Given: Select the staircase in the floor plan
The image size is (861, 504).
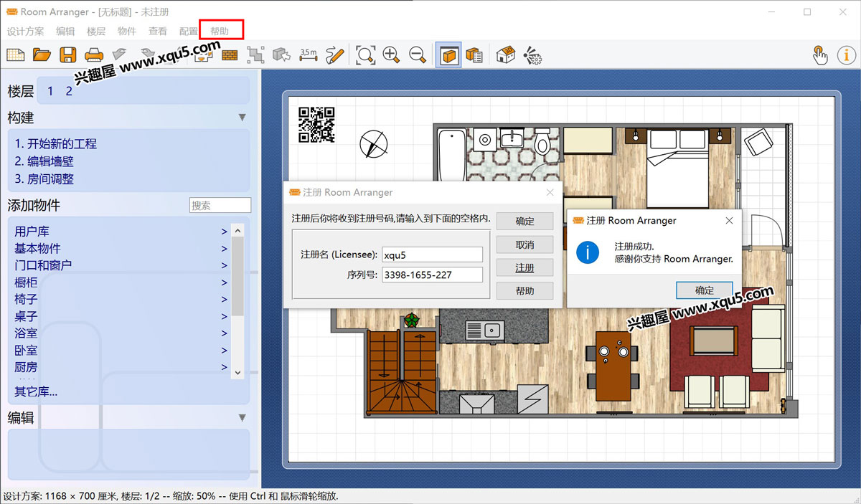Looking at the screenshot, I should [402, 373].
